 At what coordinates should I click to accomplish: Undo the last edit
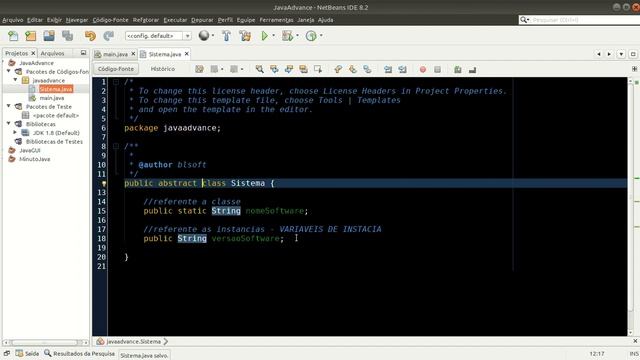click(x=90, y=36)
